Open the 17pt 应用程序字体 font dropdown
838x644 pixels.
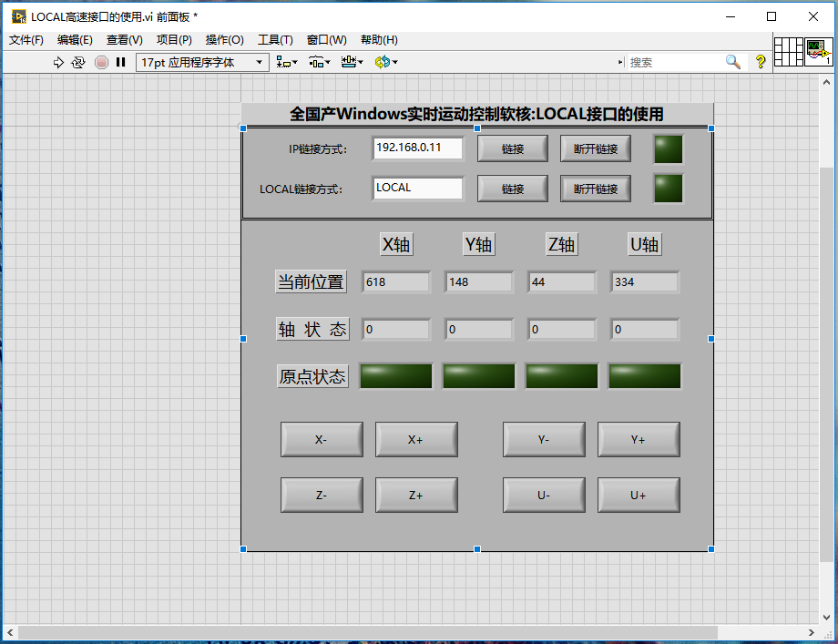[x=260, y=62]
